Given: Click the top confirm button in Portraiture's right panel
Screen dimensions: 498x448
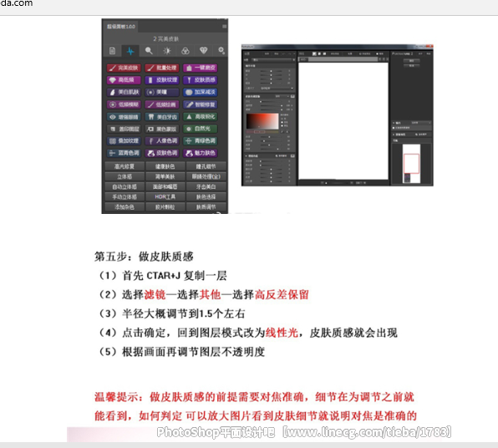Looking at the screenshot, I should pyautogui.click(x=412, y=60).
